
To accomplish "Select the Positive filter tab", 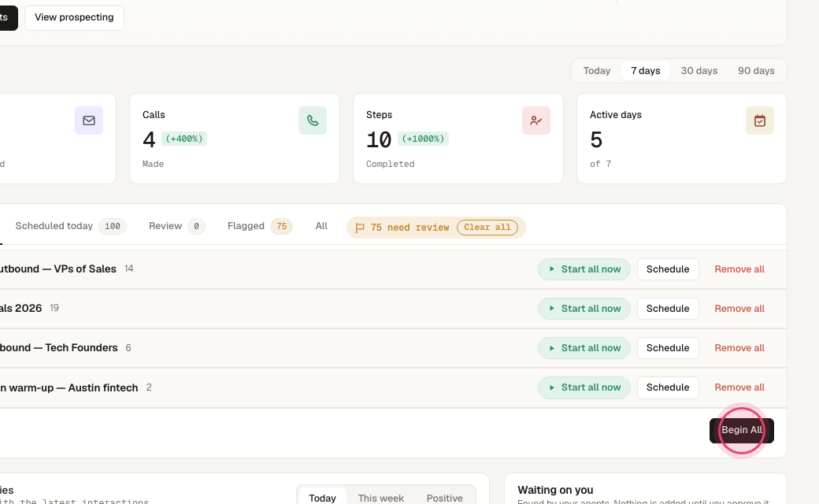I will pos(444,498).
